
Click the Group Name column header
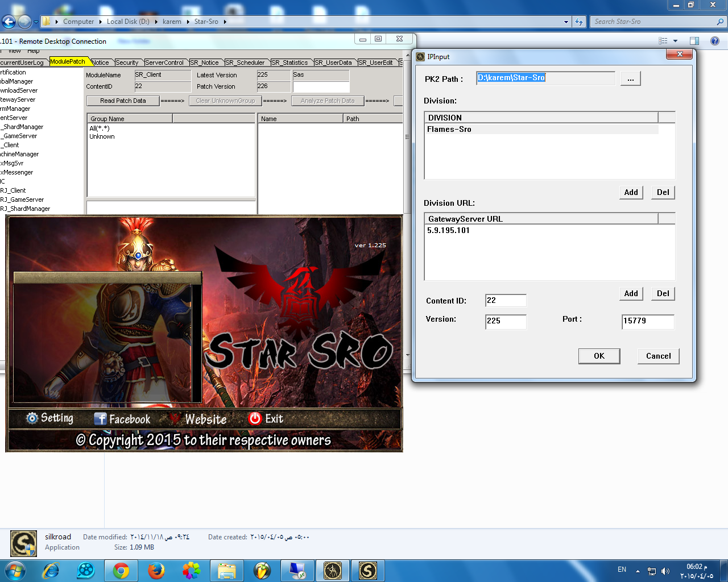(x=130, y=118)
